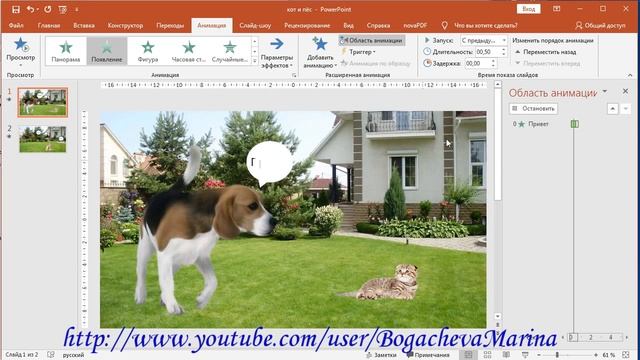Click the vertical scrollbar up arrow of slide area

point(498,84)
